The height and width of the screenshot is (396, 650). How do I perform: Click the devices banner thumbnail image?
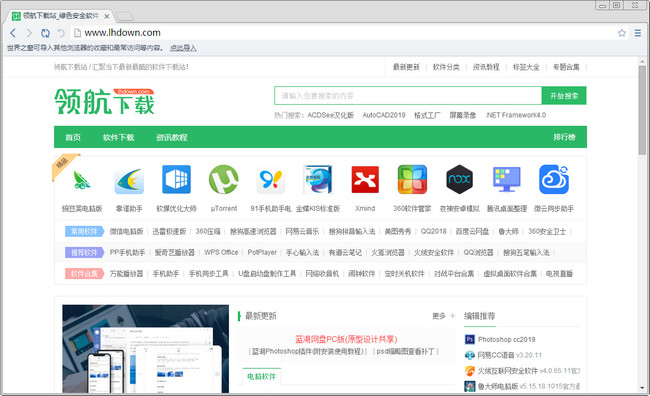146,349
